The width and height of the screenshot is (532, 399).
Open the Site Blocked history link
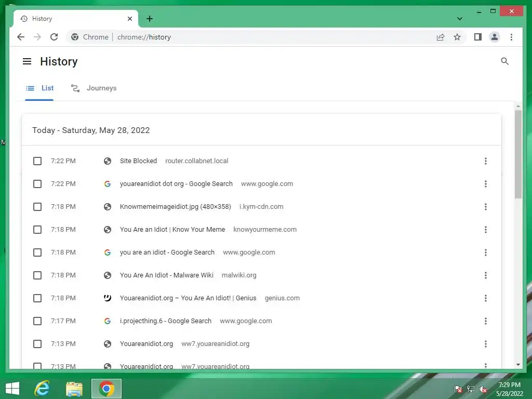tap(138, 161)
